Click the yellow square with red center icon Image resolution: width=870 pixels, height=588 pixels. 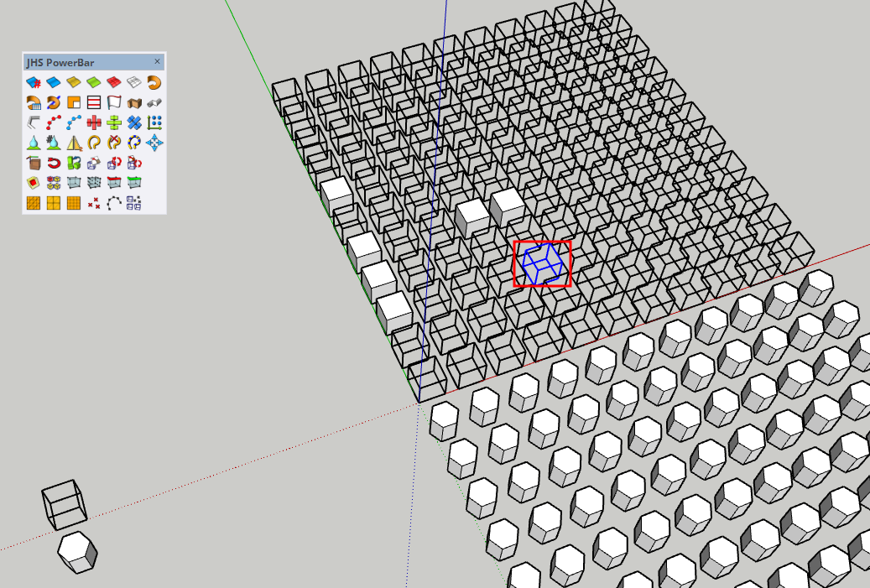coord(34,183)
